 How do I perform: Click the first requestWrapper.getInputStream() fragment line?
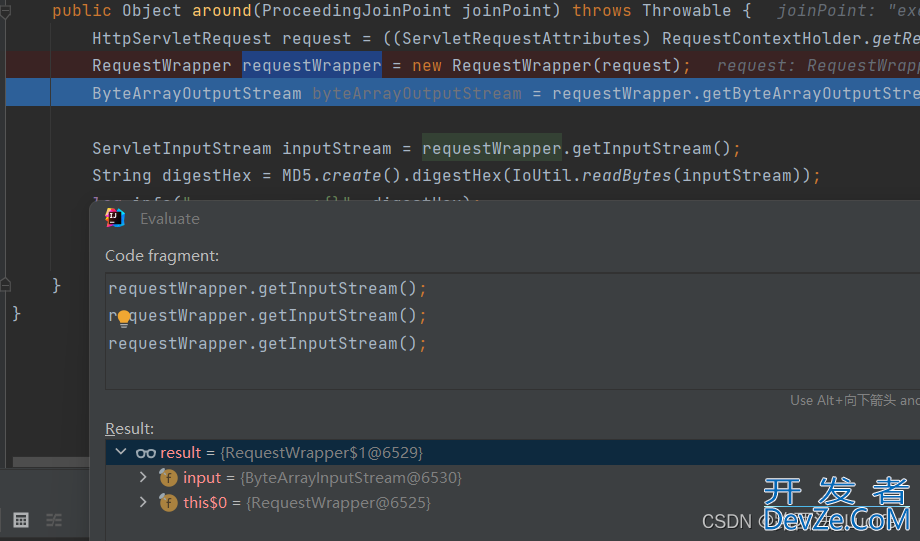(x=267, y=288)
